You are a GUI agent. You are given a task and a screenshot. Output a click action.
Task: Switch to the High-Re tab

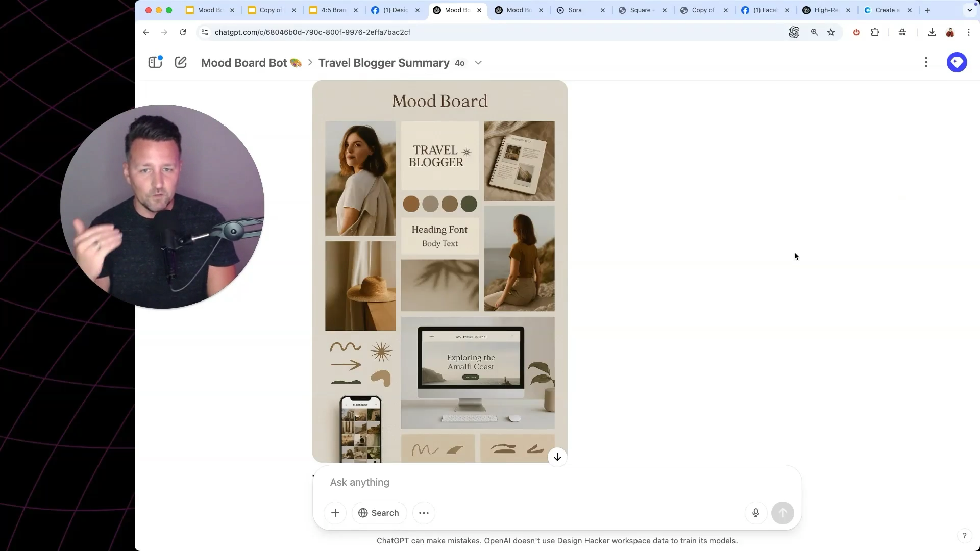(825, 10)
